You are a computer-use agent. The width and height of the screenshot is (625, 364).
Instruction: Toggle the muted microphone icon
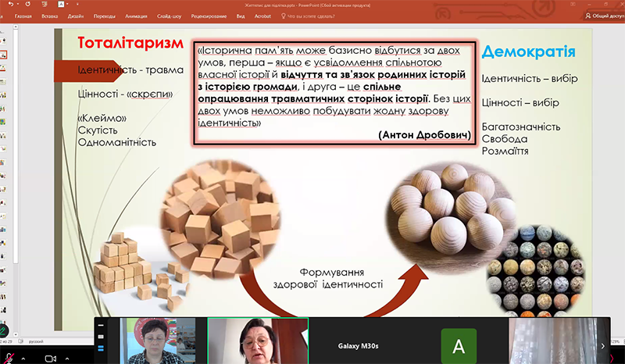click(x=9, y=358)
